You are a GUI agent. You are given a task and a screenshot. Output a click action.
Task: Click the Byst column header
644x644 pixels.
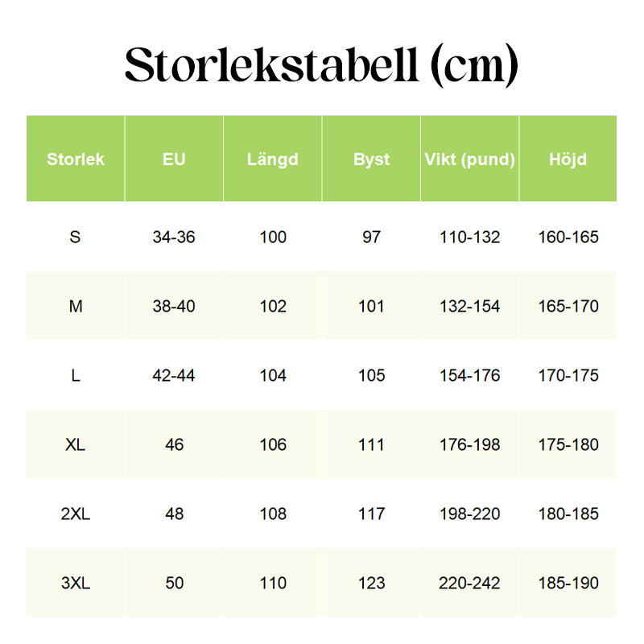point(371,159)
